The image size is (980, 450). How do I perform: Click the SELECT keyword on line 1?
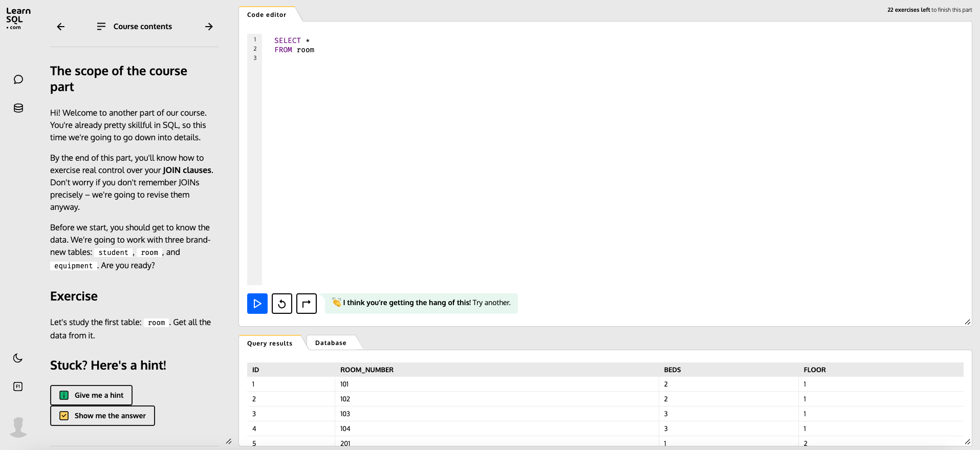[288, 40]
